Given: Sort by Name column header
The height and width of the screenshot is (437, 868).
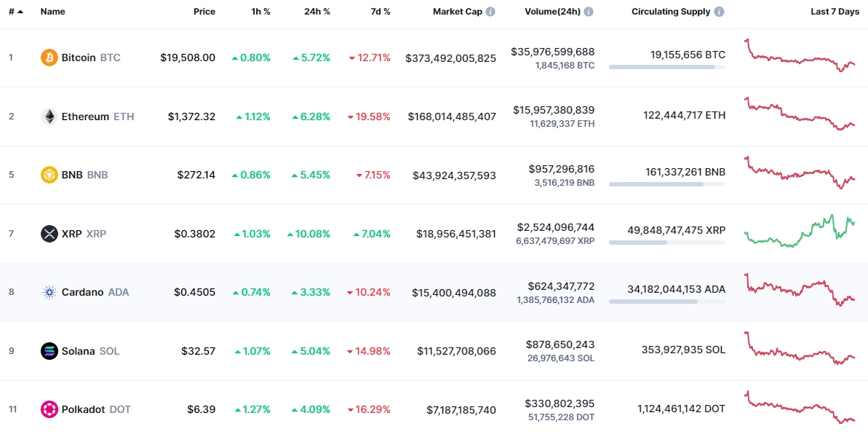Looking at the screenshot, I should click(52, 12).
